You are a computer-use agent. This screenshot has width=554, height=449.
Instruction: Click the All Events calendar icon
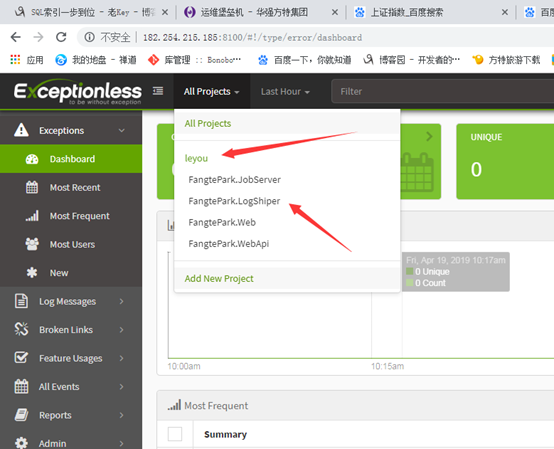(21, 386)
